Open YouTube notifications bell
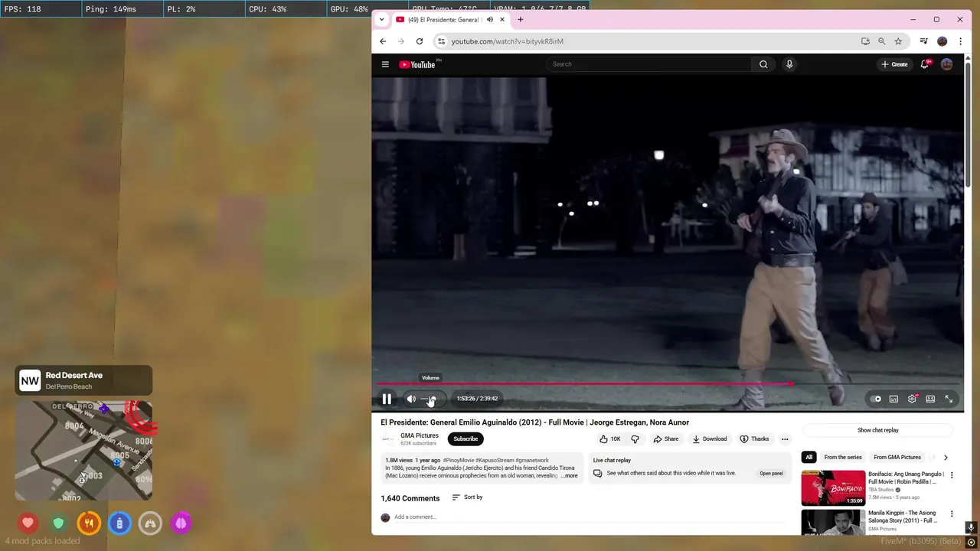Screen dimensions: 980x551 click(925, 64)
